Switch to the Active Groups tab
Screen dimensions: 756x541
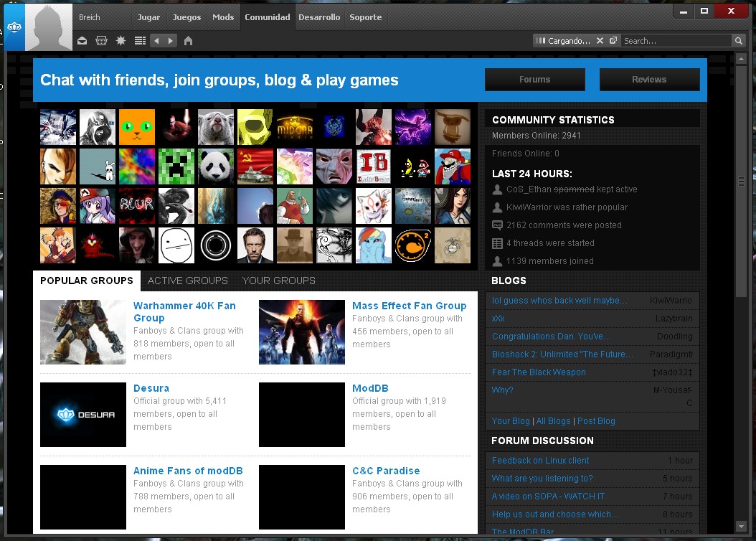(x=187, y=281)
